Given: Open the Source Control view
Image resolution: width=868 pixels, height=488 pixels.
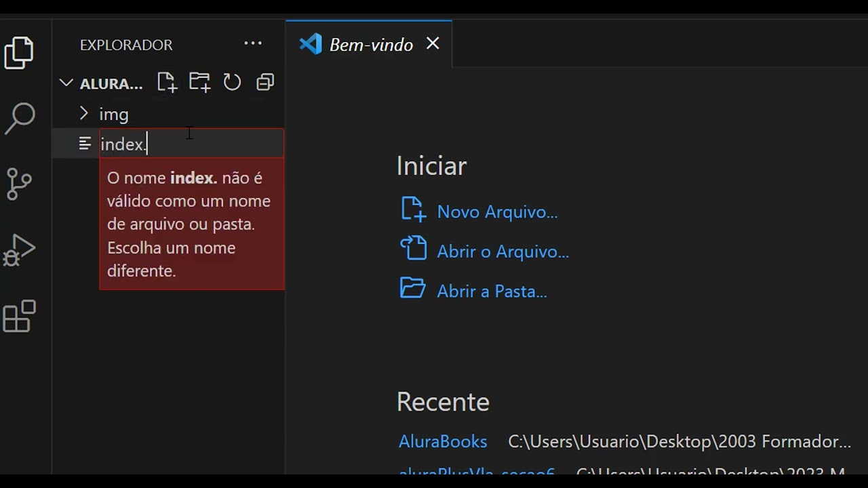Looking at the screenshot, I should (19, 184).
